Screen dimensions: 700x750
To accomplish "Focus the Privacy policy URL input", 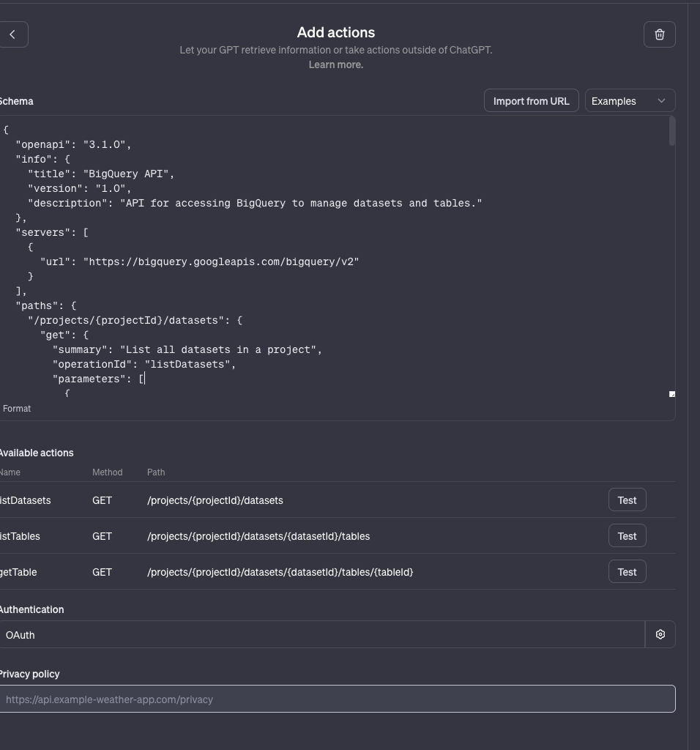I will (337, 699).
